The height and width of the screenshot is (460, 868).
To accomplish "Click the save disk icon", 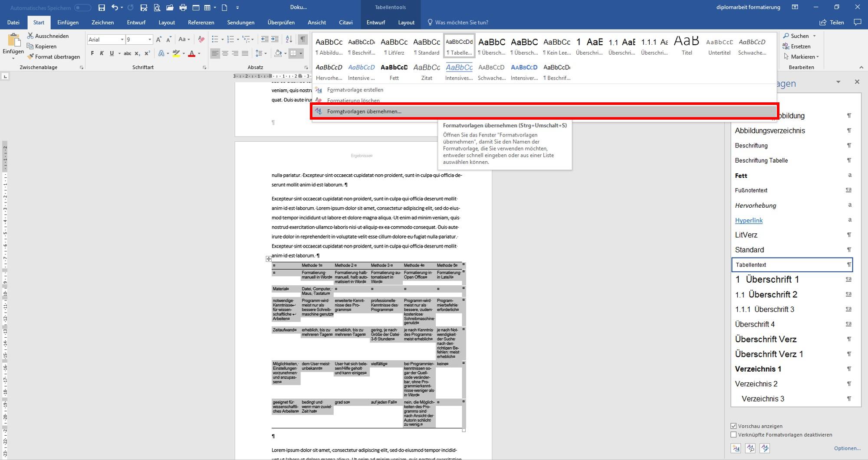I will 102,7.
